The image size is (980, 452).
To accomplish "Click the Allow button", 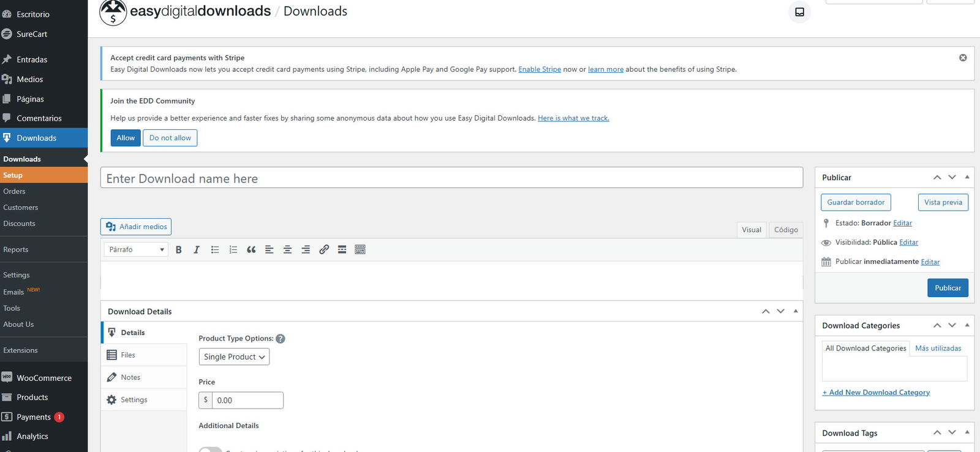I will point(126,138).
